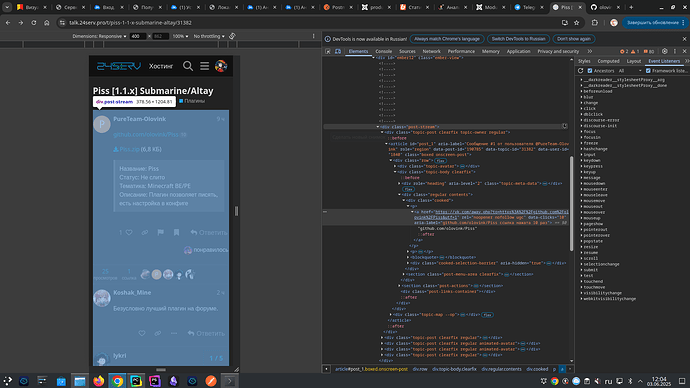The width and height of the screenshot is (690, 388).
Task: Click the Elements panel vertical scrollbar
Action: pos(572,203)
